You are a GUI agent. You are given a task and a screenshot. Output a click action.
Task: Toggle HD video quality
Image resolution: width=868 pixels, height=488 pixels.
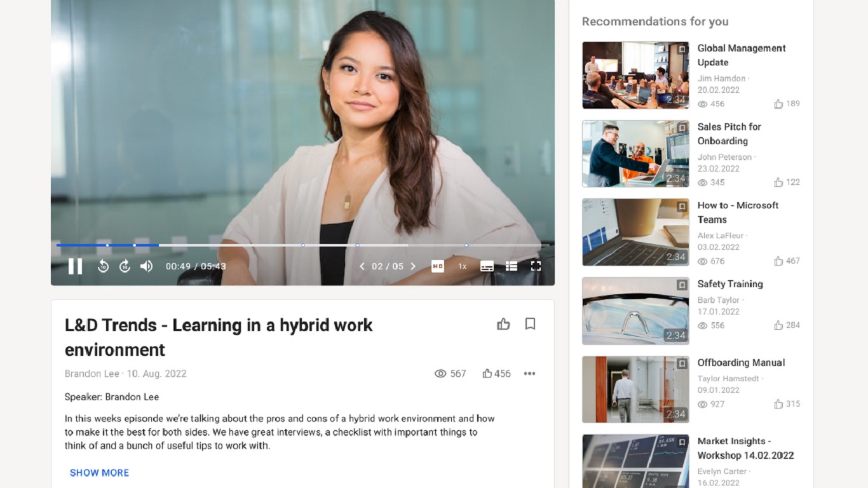point(438,266)
